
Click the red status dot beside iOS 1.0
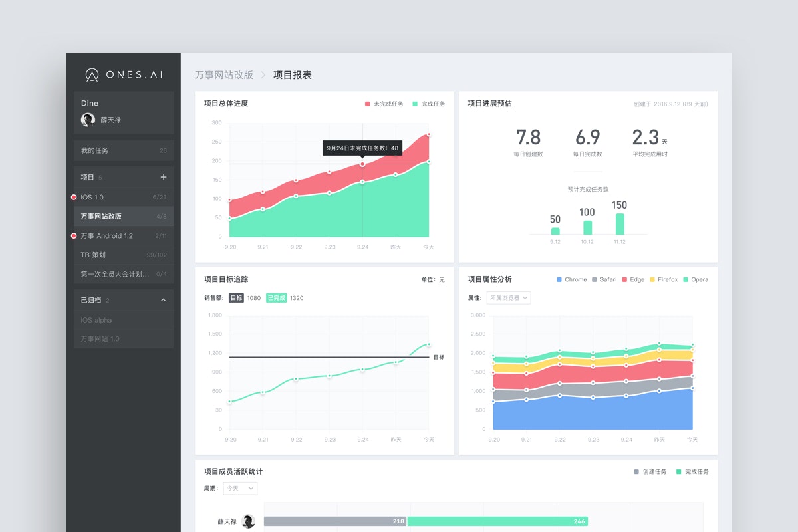coord(74,198)
